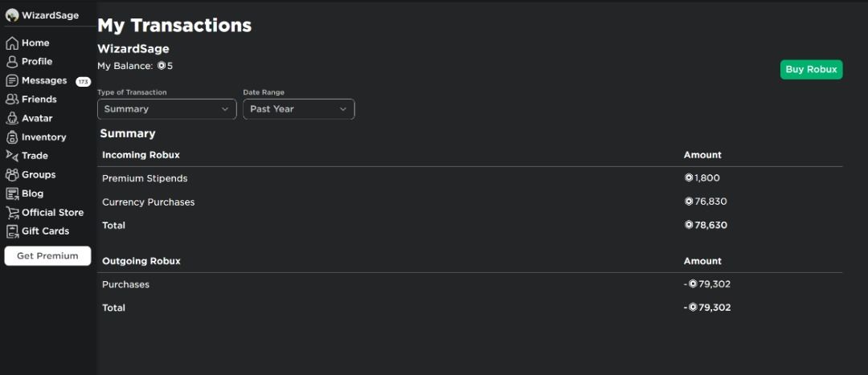Select the Official Store menu label
This screenshot has width=868, height=375.
coord(52,213)
